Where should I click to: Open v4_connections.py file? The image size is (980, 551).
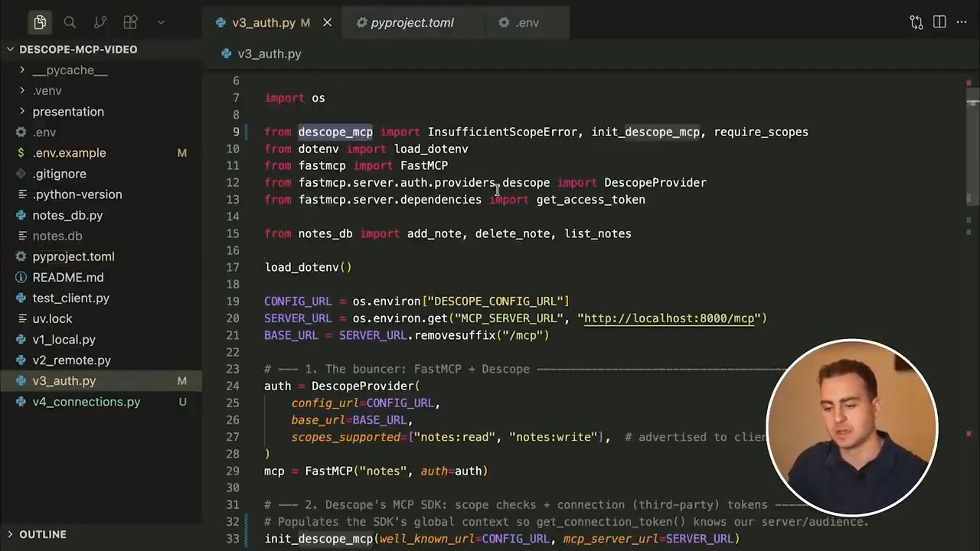pyautogui.click(x=101, y=401)
